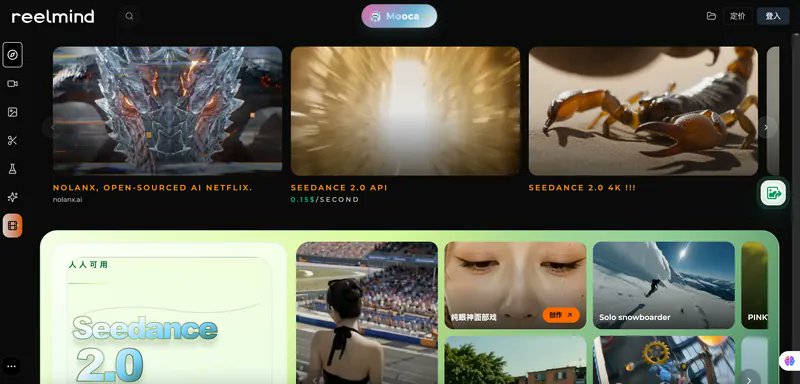
Task: Click the 登入 login button
Action: tap(773, 16)
